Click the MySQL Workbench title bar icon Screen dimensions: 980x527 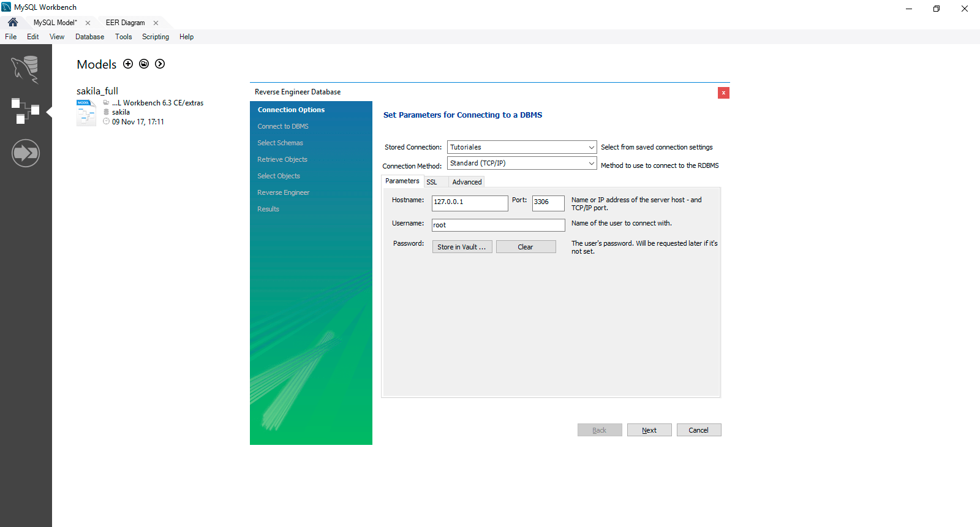click(x=6, y=7)
